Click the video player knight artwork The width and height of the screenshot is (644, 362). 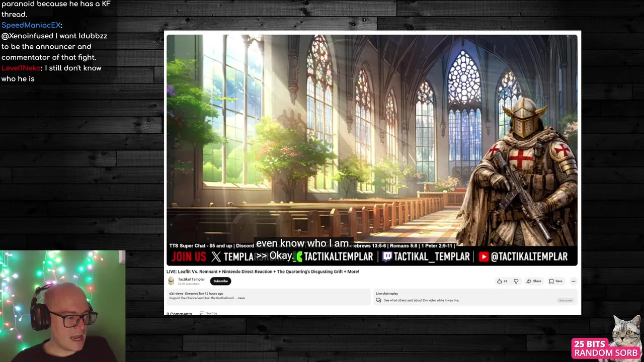[518, 171]
